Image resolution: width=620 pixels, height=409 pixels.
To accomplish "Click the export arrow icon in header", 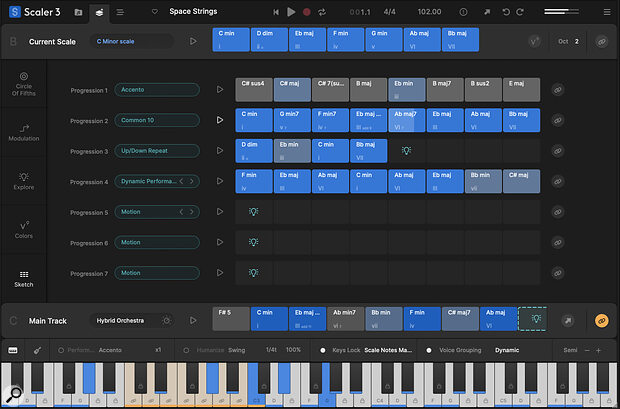I will (487, 12).
